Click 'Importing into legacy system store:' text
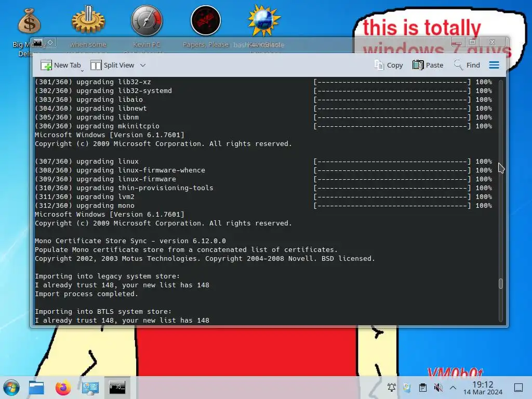 (x=107, y=276)
